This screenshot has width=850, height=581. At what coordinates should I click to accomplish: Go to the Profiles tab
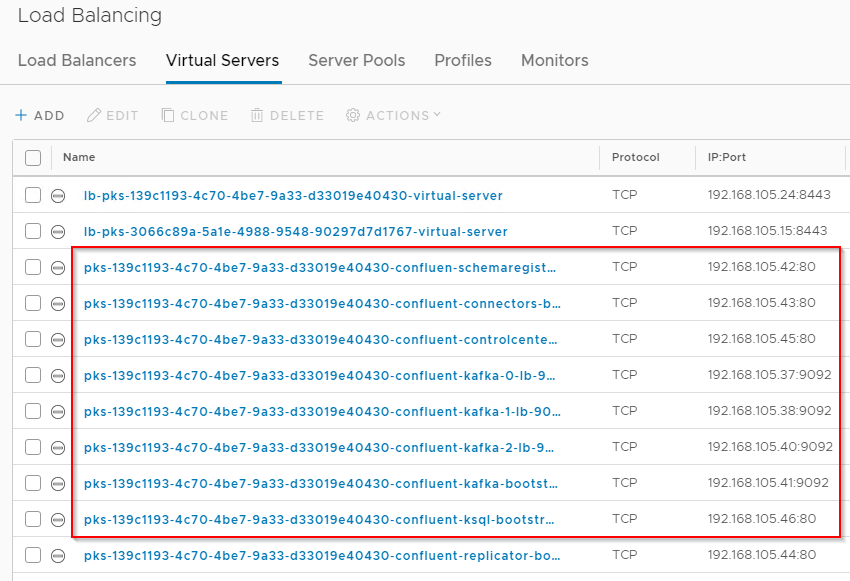tap(463, 60)
